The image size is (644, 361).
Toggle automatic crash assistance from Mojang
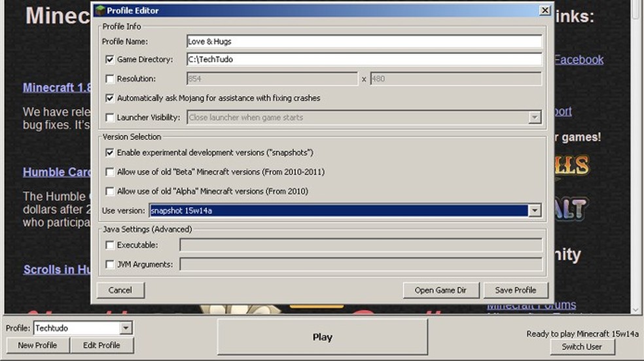(110, 98)
